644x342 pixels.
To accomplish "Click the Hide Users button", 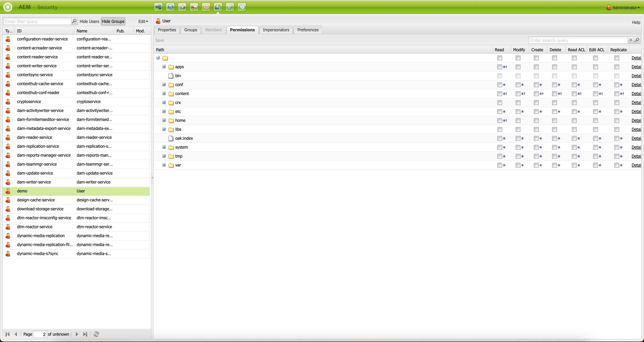I will tap(89, 21).
